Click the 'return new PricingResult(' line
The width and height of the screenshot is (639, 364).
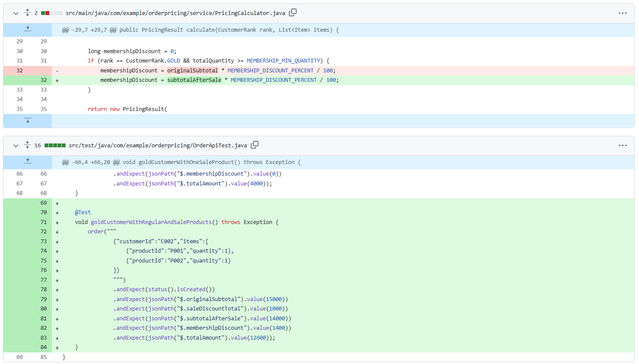pyautogui.click(x=127, y=109)
